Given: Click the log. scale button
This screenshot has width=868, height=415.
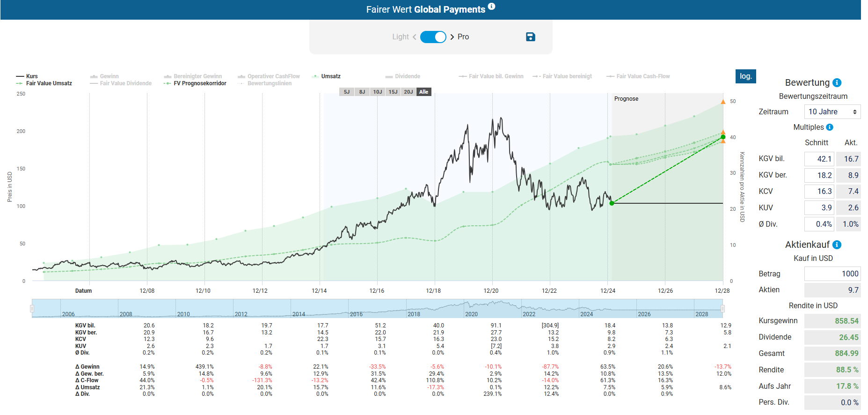Looking at the screenshot, I should [745, 76].
